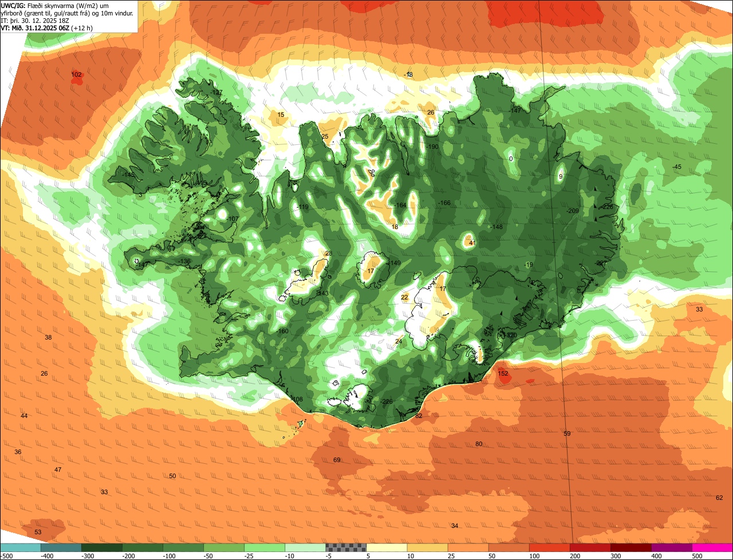This screenshot has height=560, width=733.
Task: Click the map value -166
Action: tap(444, 203)
